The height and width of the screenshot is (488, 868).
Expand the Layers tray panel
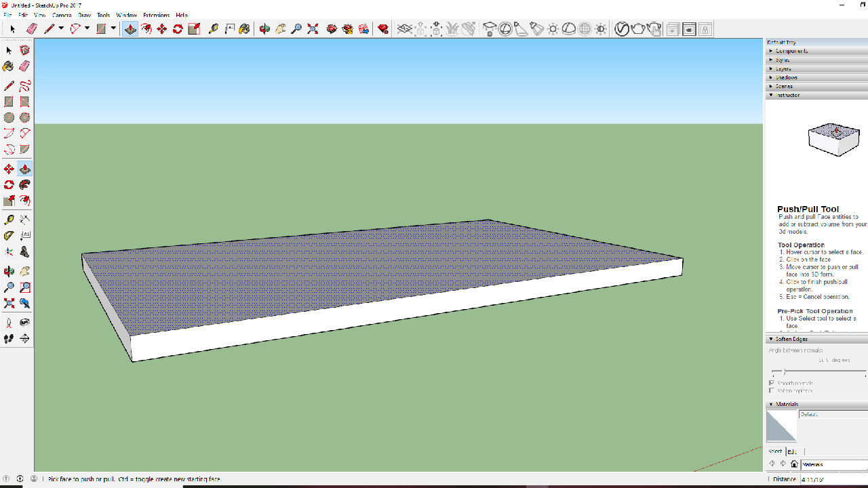tap(816, 68)
